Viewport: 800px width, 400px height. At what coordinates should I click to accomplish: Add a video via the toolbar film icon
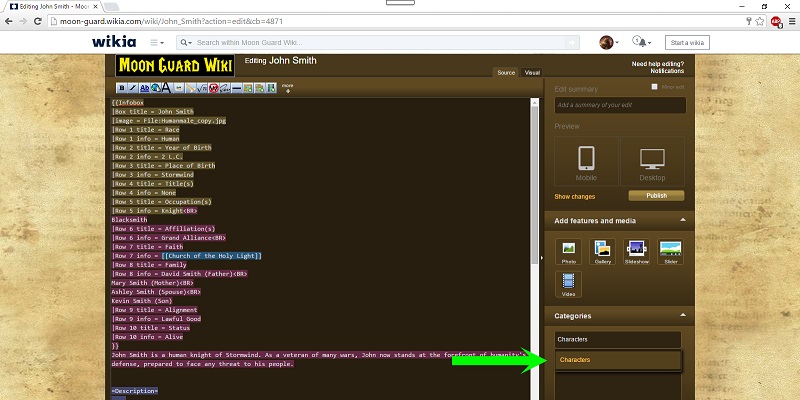click(x=271, y=88)
